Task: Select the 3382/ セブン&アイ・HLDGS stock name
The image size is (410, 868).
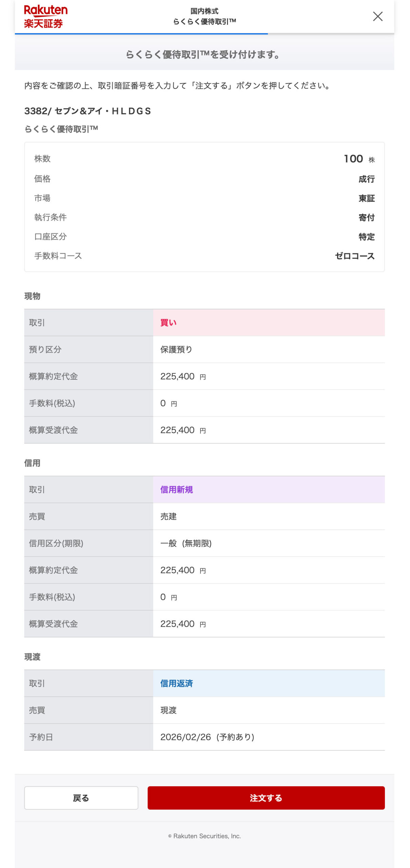Action: point(87,111)
